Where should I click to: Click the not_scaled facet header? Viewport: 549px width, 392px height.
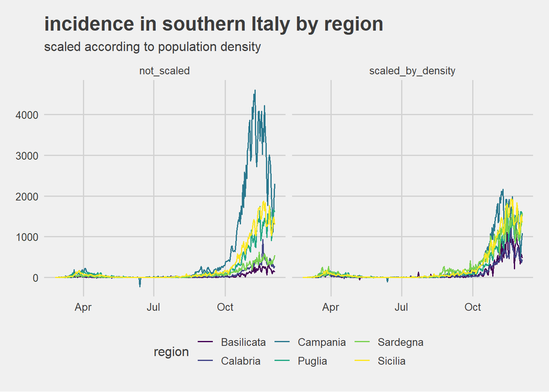coord(164,71)
